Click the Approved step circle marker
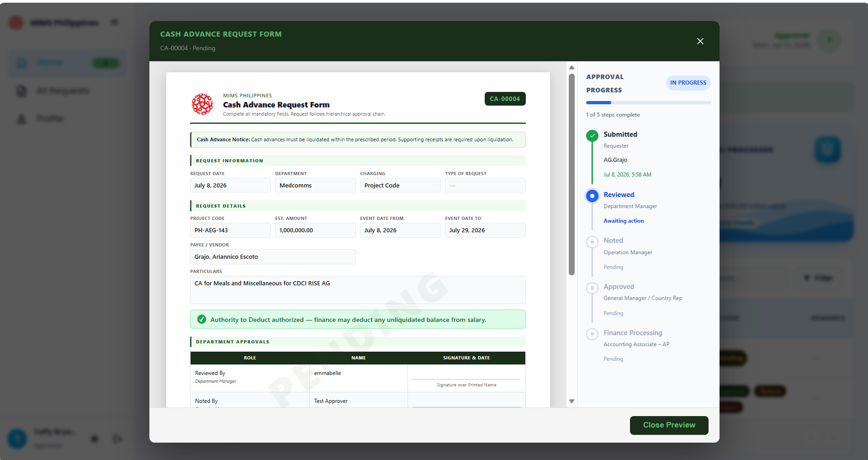 pyautogui.click(x=592, y=288)
